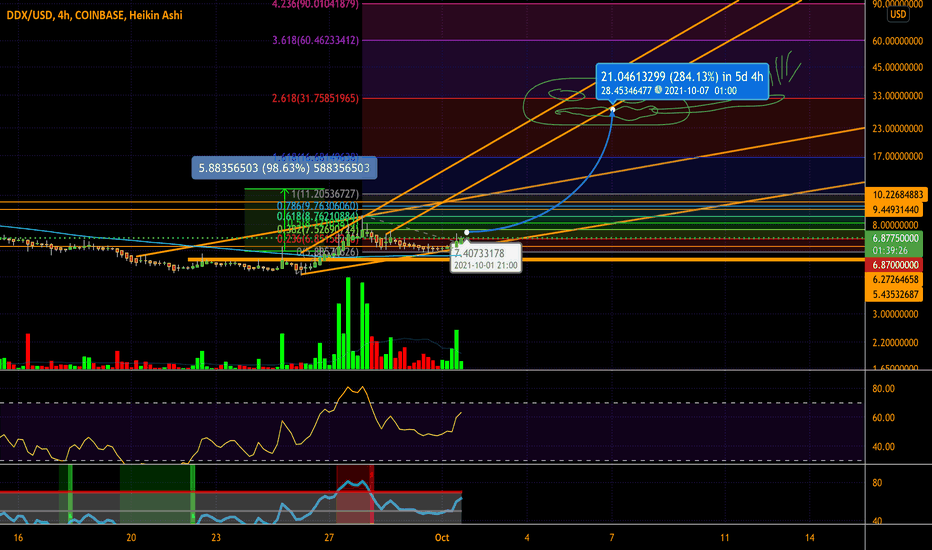Click the 10.22684883 orange price label
Screen dimensions: 932x550
(898, 194)
